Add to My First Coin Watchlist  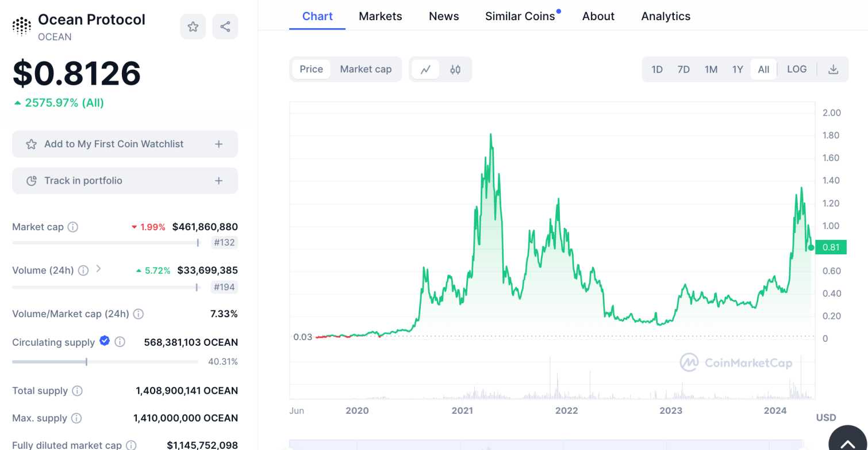[x=125, y=144]
